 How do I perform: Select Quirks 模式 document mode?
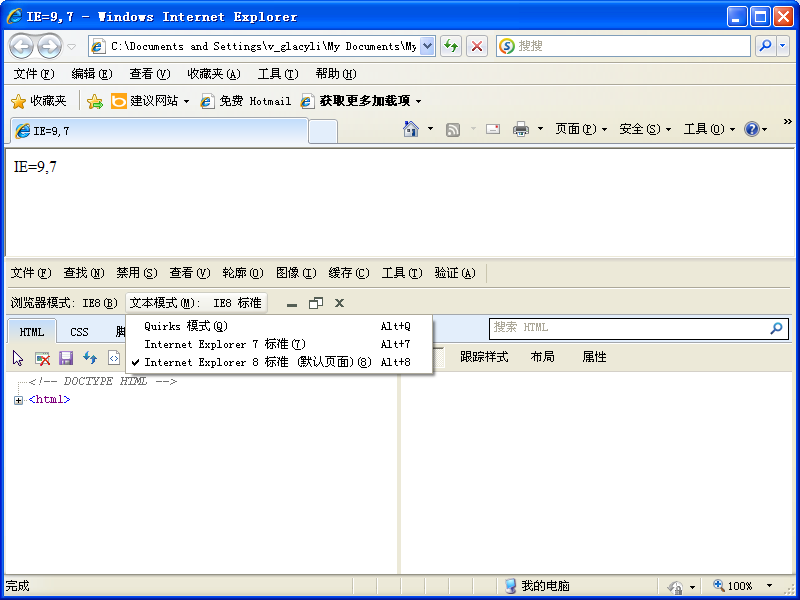coord(186,326)
